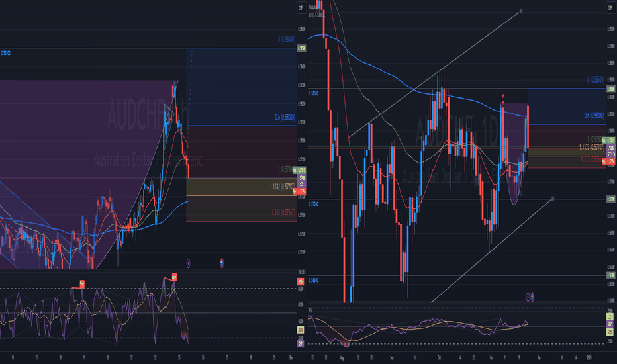617x364 pixels.
Task: Click the purple lightning event icon on the 1h chart
Action: 188,263
